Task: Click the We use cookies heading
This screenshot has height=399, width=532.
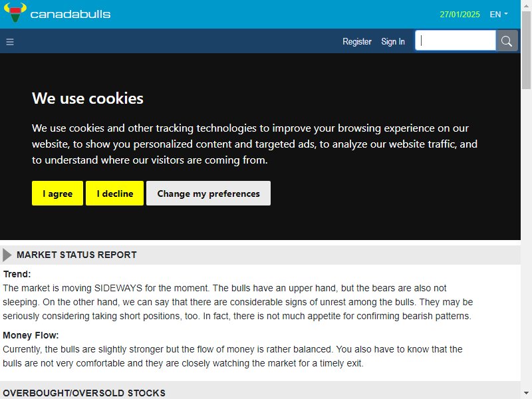Action: coord(88,98)
